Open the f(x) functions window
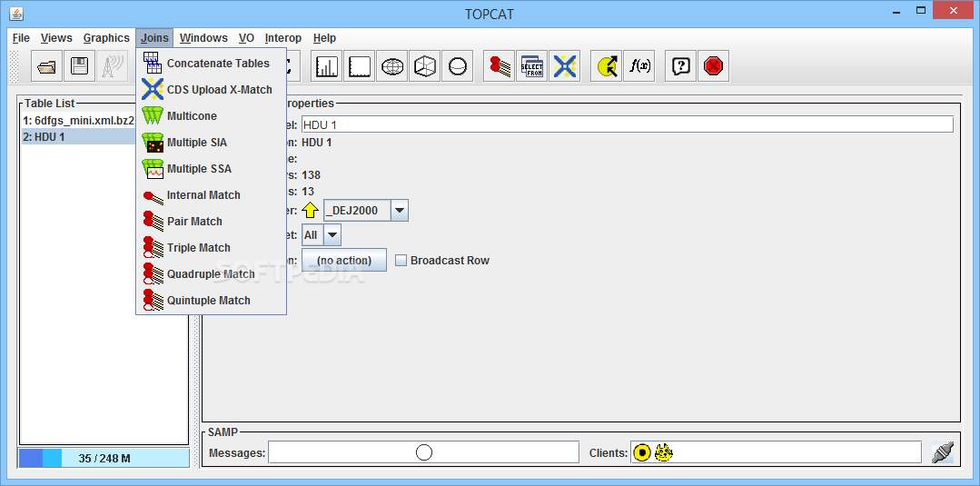 [x=638, y=66]
